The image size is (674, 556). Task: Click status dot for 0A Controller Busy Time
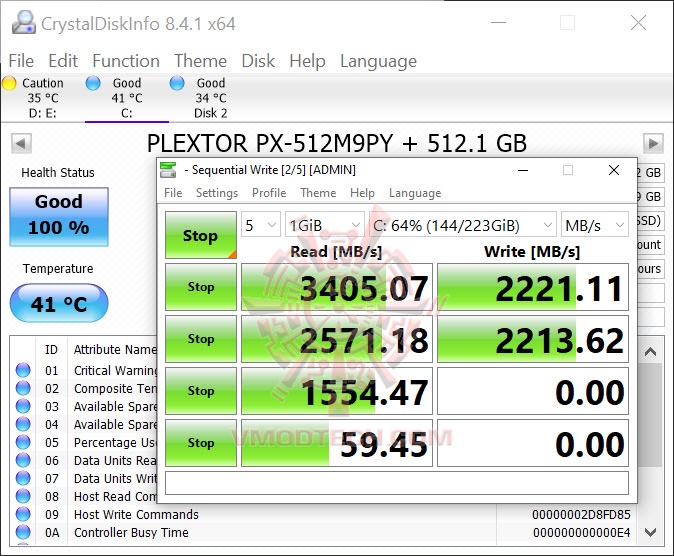[x=23, y=532]
